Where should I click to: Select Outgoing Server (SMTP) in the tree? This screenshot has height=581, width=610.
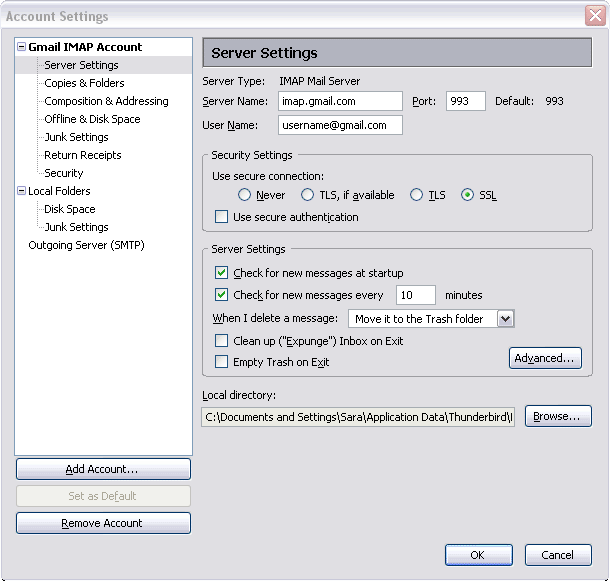(86, 245)
